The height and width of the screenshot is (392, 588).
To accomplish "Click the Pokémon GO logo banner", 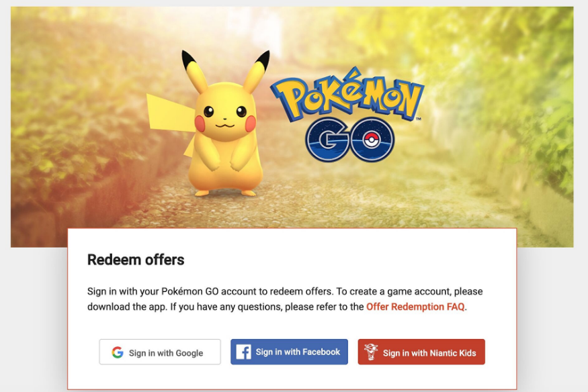I will point(347,115).
